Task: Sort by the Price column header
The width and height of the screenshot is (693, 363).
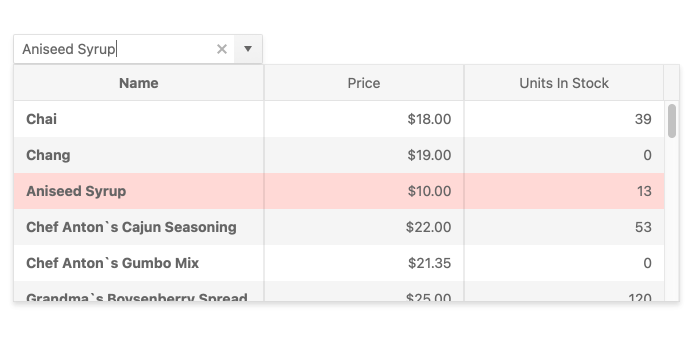Action: click(364, 83)
